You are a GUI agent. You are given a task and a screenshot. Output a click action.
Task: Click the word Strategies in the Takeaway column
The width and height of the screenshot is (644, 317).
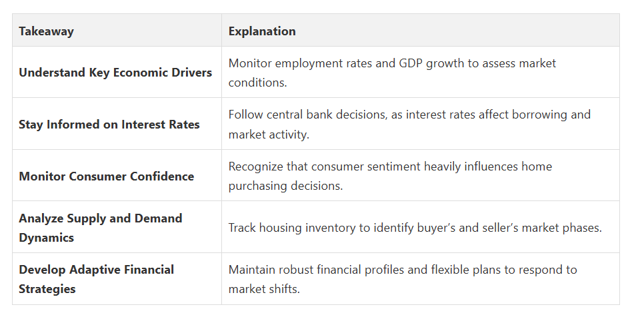47,289
